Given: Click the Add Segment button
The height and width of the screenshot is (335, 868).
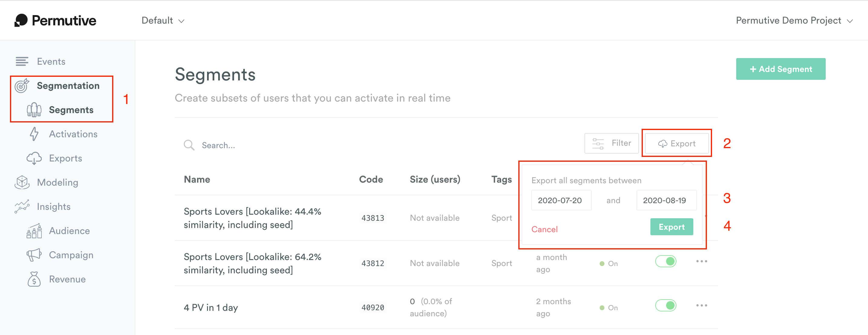Looking at the screenshot, I should tap(781, 69).
